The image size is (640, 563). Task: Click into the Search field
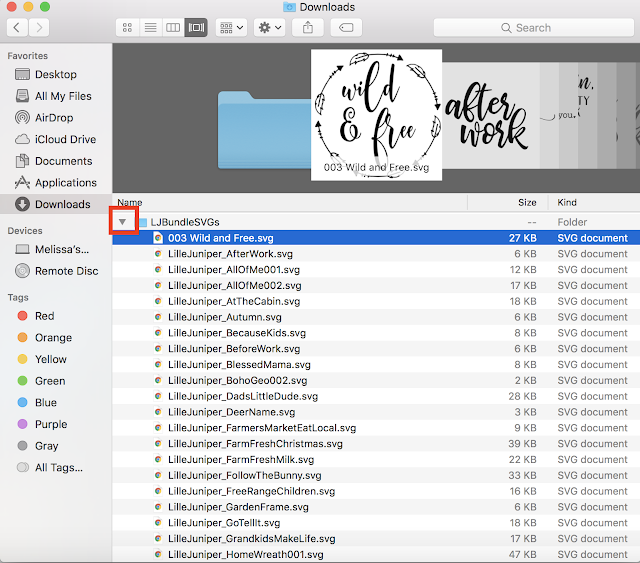[x=533, y=27]
